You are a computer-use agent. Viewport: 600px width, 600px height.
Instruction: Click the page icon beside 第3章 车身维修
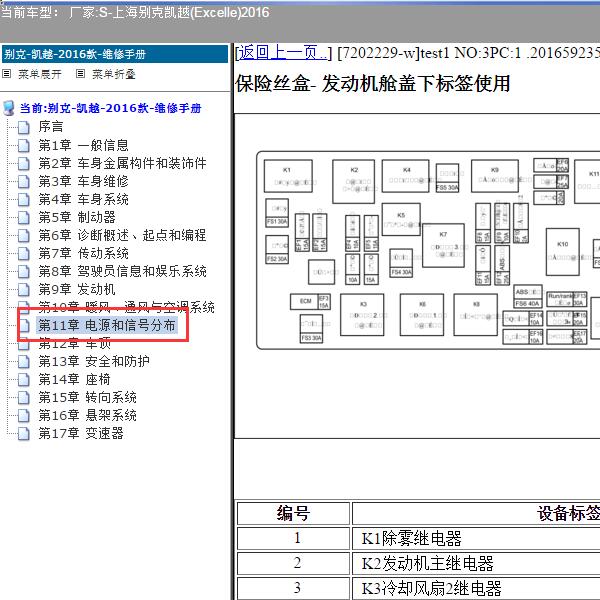tap(24, 182)
